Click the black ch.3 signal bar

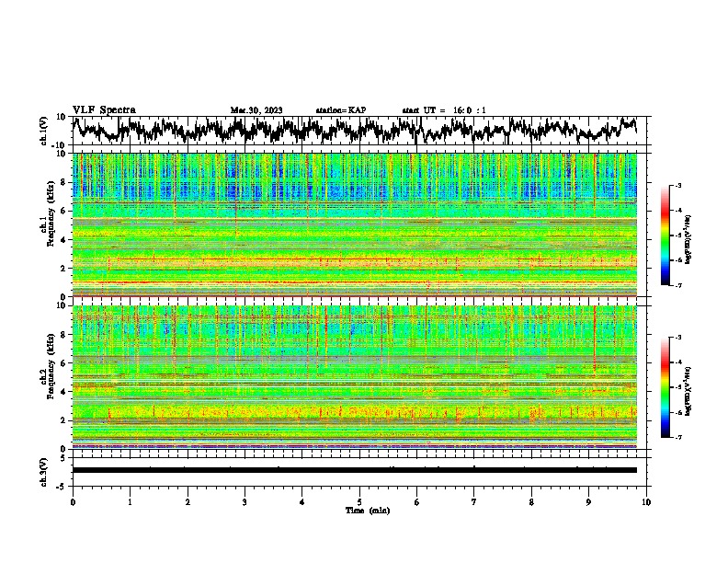tap(355, 470)
